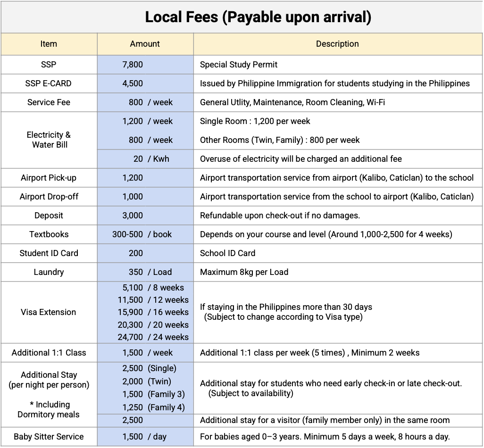Select the Laundry '350 / Load' cell
Image resolution: width=484 pixels, height=448 pixels.
[x=145, y=272]
